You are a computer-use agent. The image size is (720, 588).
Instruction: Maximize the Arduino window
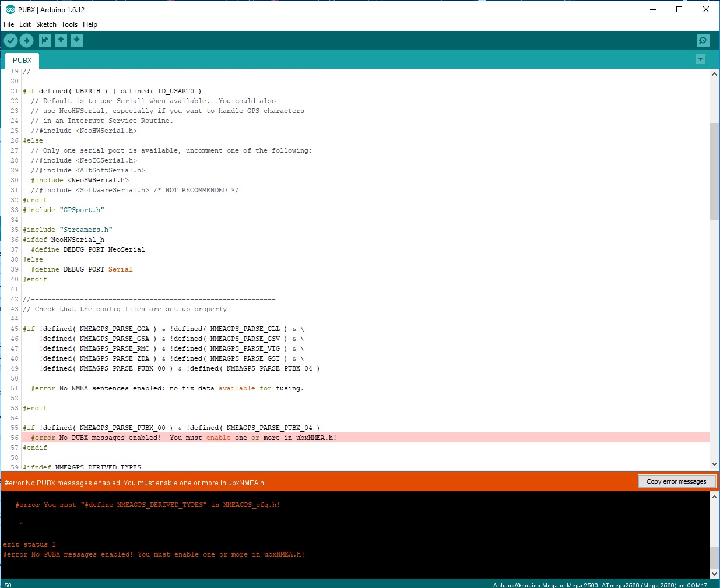point(679,9)
